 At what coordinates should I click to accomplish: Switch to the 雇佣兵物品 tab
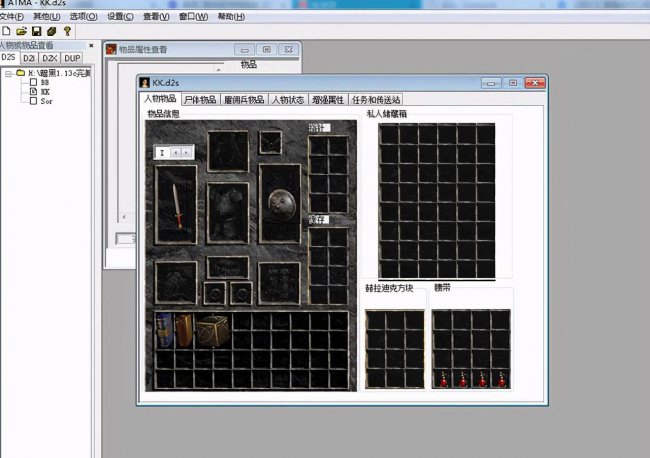(x=244, y=99)
